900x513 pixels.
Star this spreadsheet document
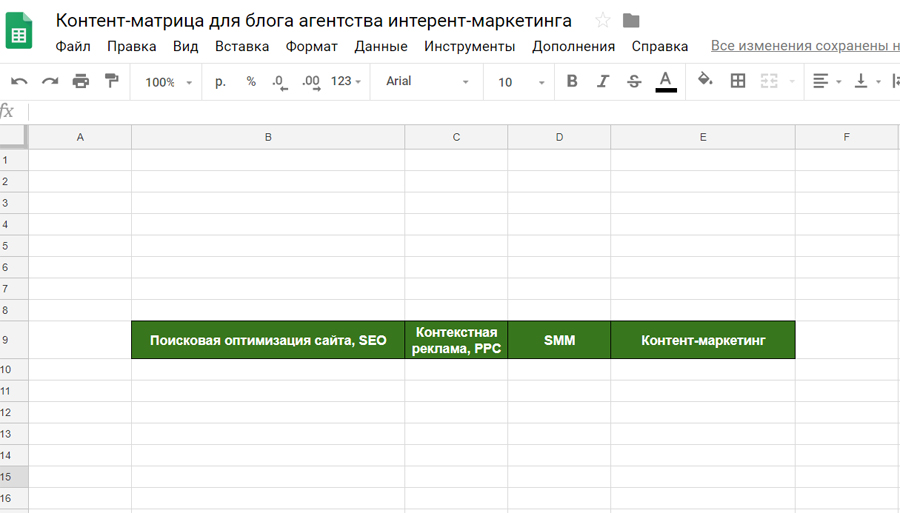pyautogui.click(x=603, y=21)
